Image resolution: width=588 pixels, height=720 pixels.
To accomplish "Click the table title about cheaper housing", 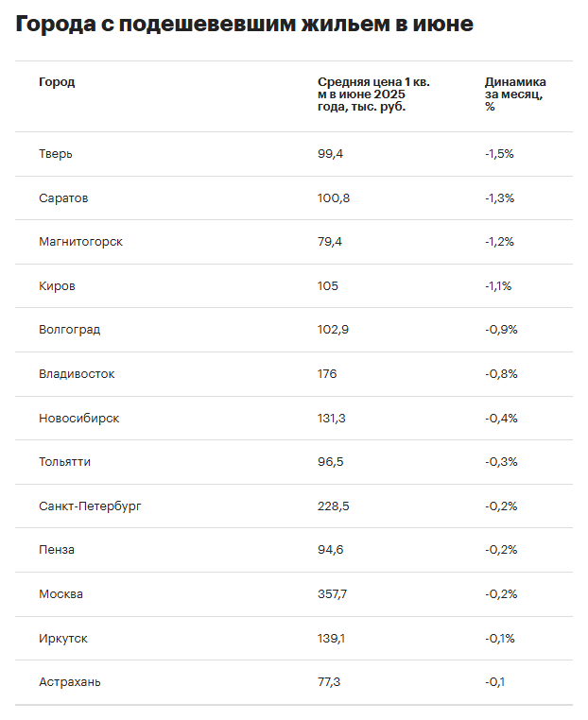I will (x=244, y=25).
